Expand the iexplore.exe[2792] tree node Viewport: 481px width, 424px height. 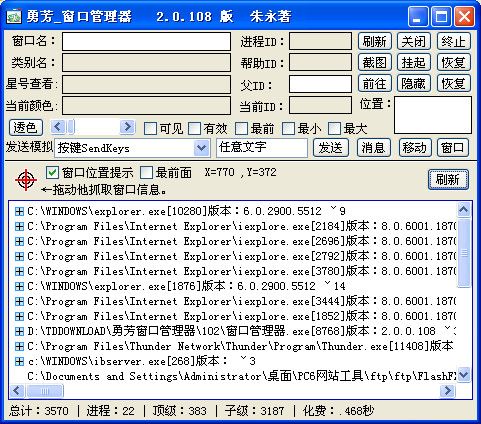[x=19, y=256]
